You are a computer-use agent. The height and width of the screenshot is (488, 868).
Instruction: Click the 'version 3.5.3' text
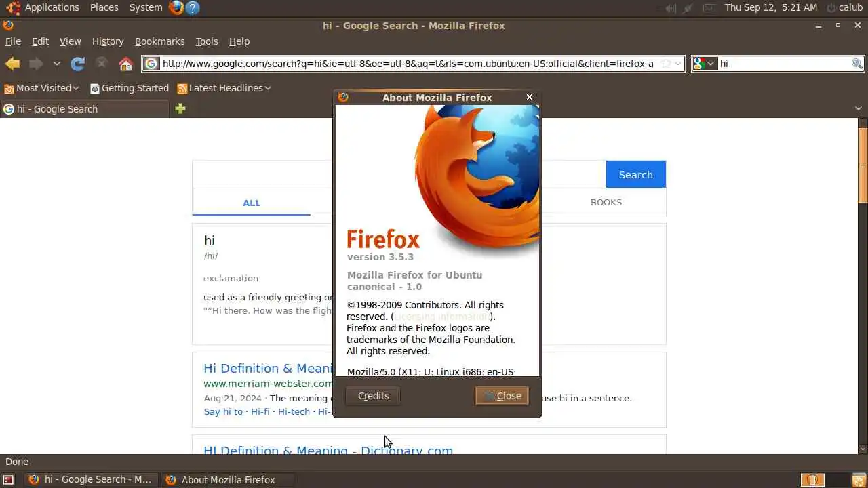[380, 257]
